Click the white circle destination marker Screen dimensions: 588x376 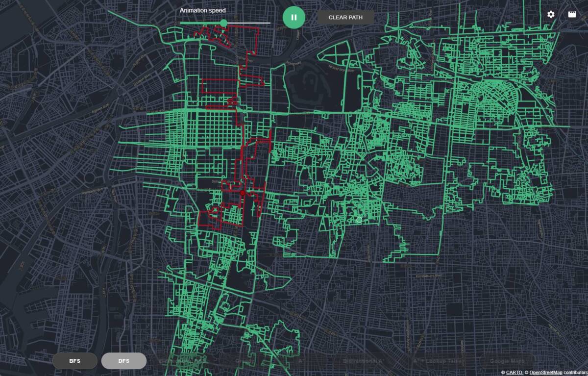click(x=359, y=220)
